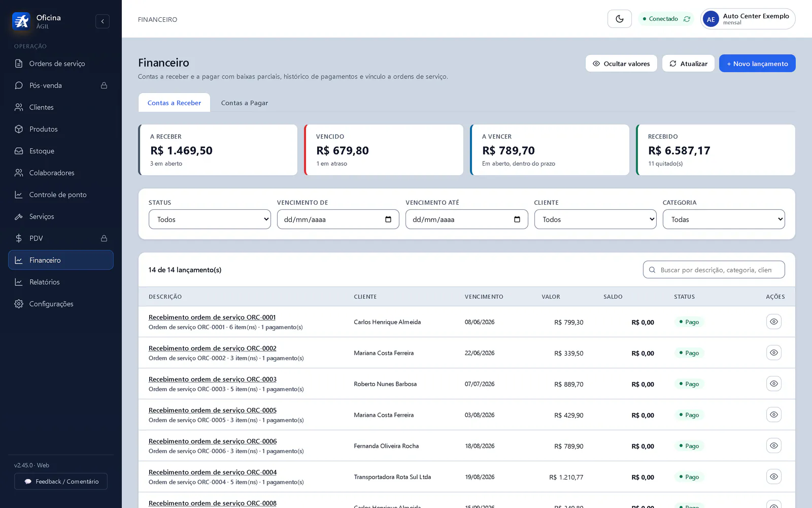The image size is (812, 508).
Task: Open the Status dropdown
Action: (210, 219)
